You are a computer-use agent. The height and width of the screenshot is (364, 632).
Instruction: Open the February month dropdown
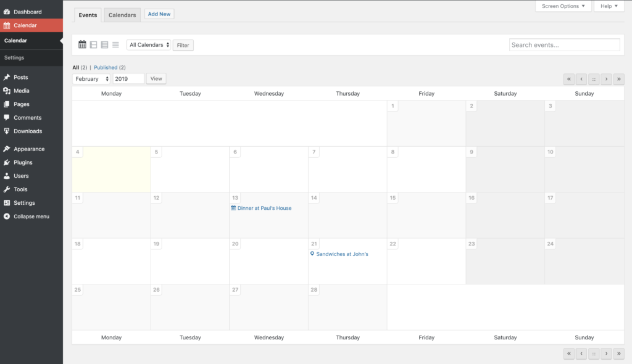pos(91,78)
